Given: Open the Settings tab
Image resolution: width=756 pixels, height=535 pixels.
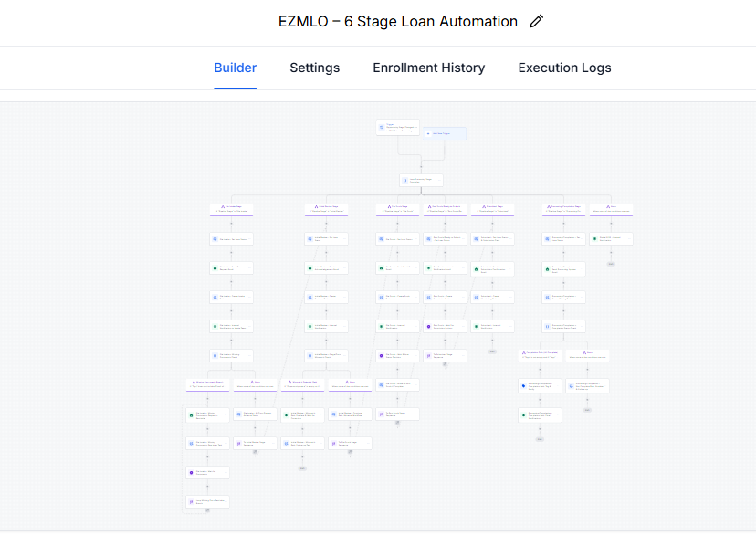Looking at the screenshot, I should click(x=314, y=68).
